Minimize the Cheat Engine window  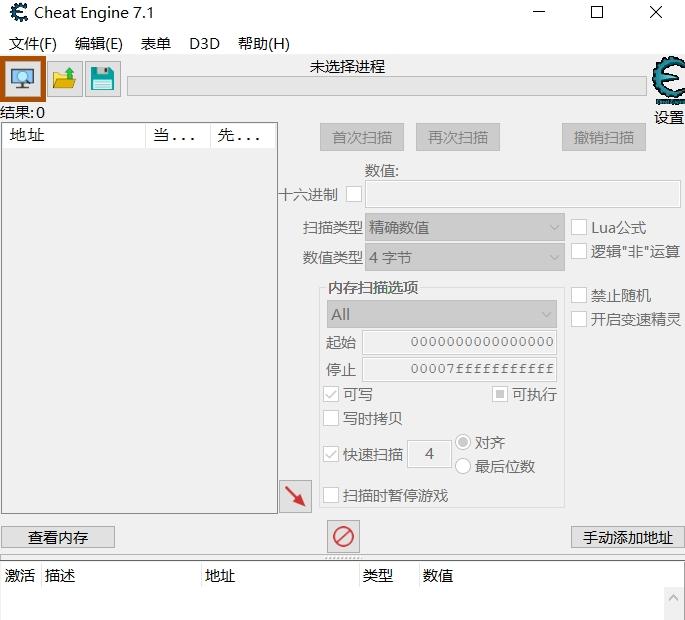[539, 12]
